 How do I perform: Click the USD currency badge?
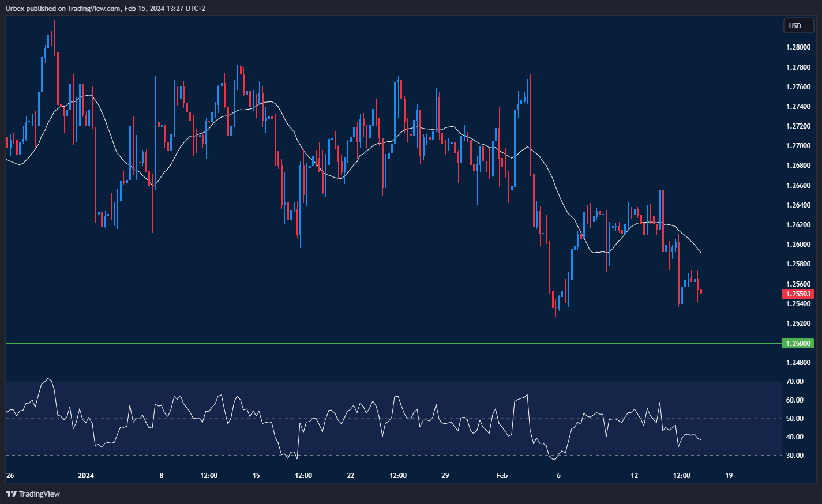coord(798,25)
